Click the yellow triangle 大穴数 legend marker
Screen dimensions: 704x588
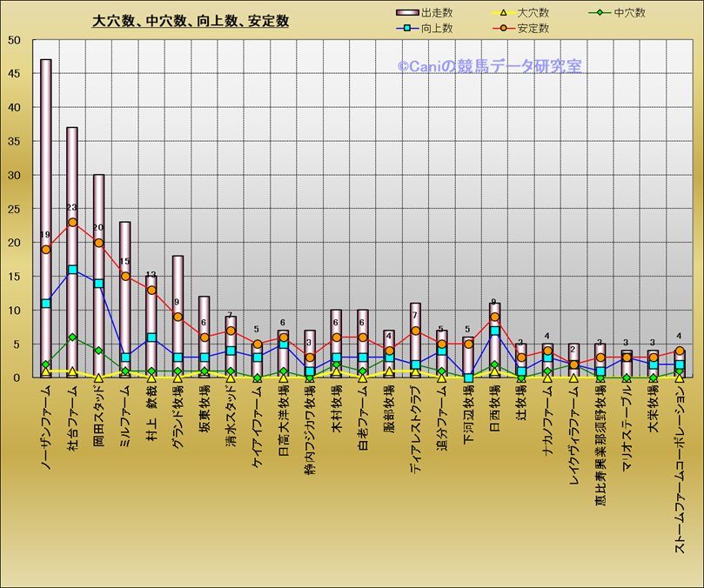[x=502, y=13]
